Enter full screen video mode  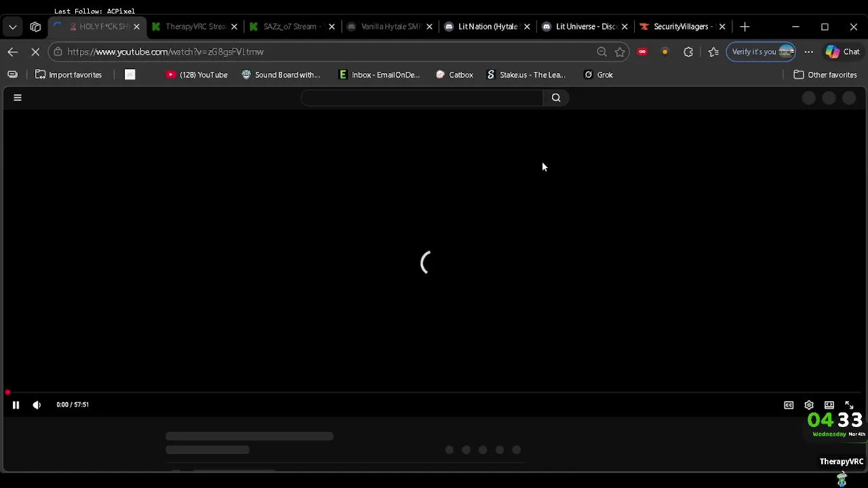(849, 405)
